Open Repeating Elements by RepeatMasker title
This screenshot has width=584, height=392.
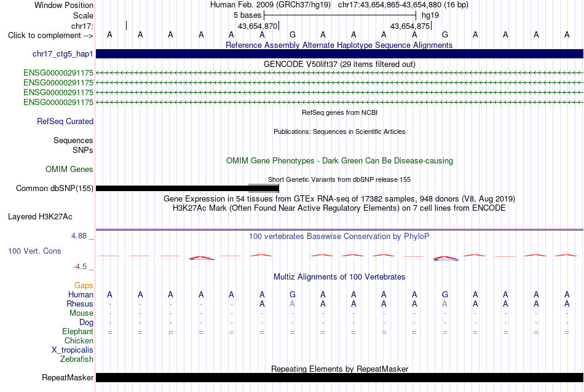[x=339, y=369]
